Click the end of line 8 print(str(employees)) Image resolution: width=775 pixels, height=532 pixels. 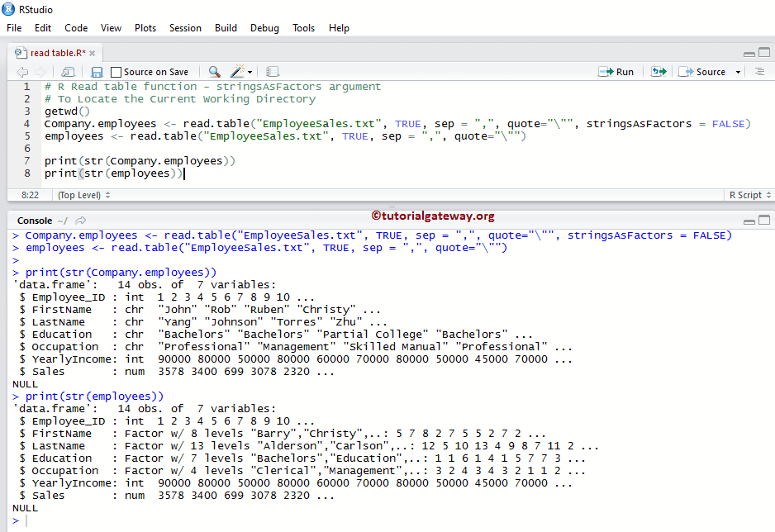184,173
